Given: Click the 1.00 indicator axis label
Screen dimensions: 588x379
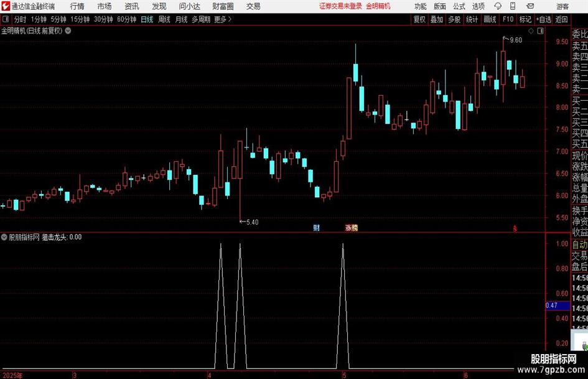Looking at the screenshot, I should [562, 243].
